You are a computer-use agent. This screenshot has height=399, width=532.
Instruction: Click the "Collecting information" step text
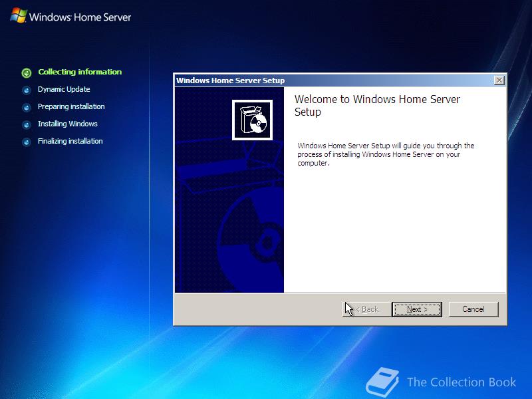80,72
